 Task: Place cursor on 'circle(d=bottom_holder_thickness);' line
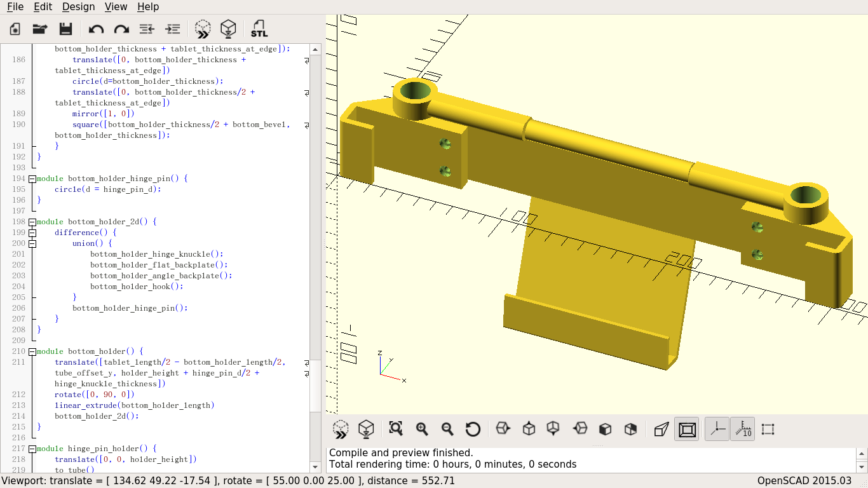tap(148, 81)
